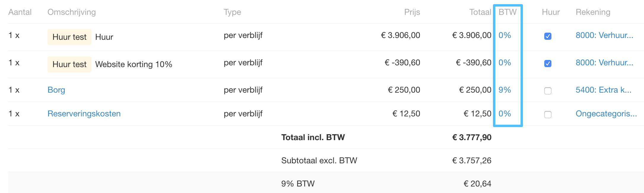Image resolution: width=644 pixels, height=193 pixels.
Task: Open the Borg description link
Action: (56, 90)
